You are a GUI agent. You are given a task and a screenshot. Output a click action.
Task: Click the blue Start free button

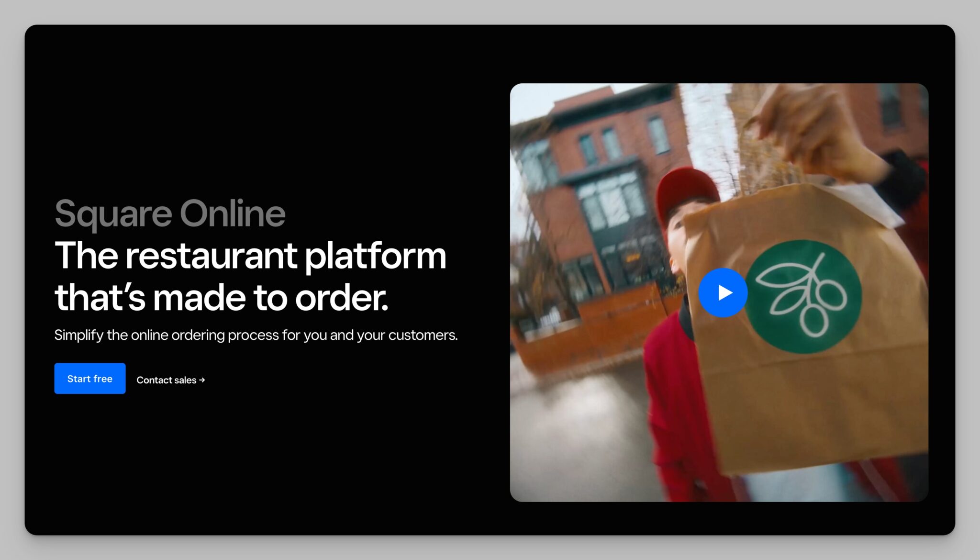90,379
